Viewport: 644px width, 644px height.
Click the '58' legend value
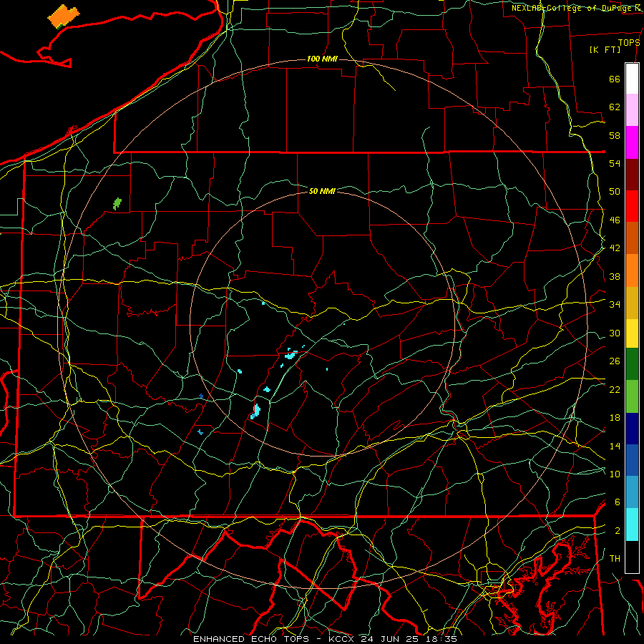click(615, 135)
